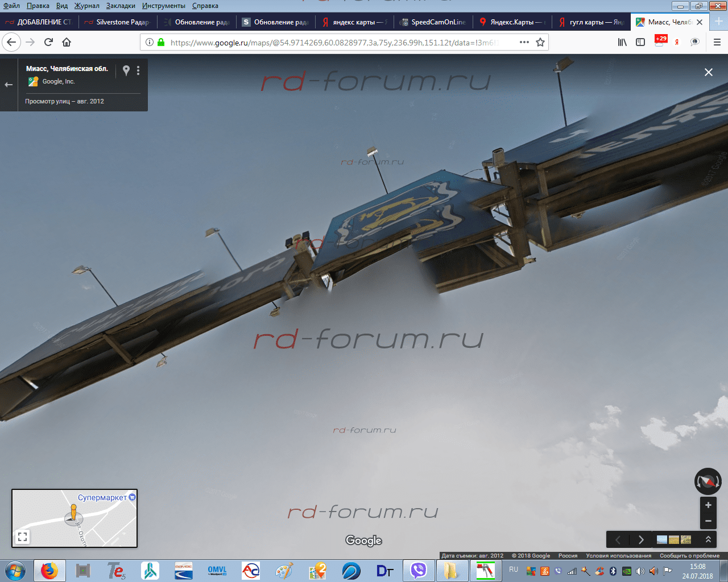Open Viber from the taskbar
Screen dimensions: 728x582
click(419, 570)
